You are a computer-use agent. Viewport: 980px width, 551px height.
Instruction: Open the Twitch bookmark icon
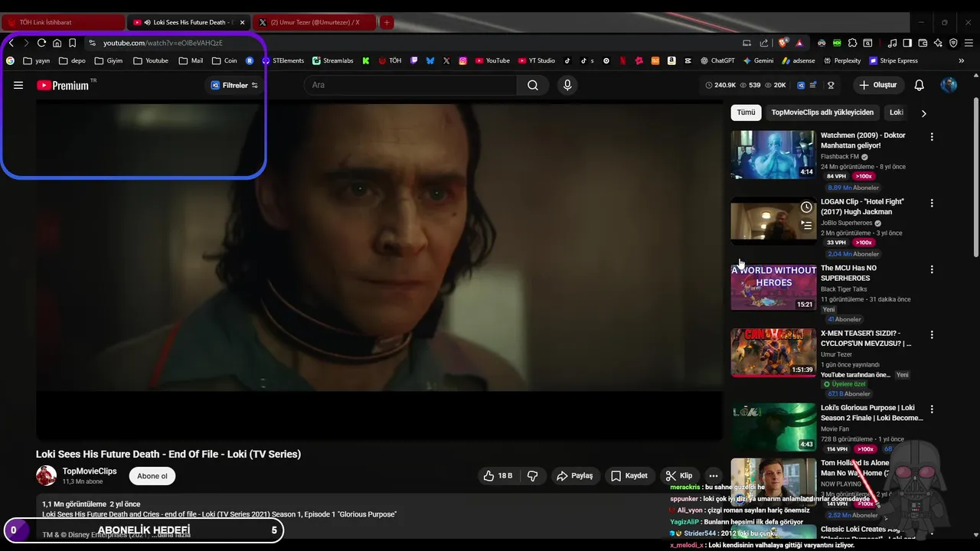pos(414,60)
